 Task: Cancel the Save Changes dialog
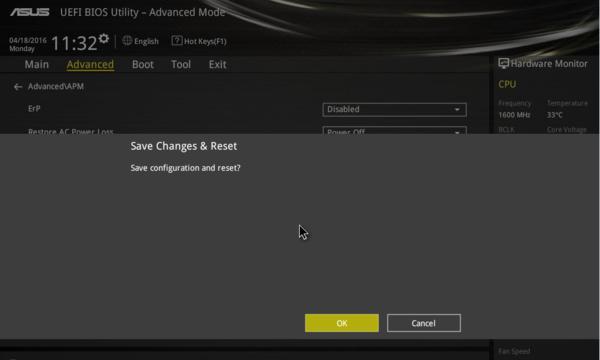[424, 323]
